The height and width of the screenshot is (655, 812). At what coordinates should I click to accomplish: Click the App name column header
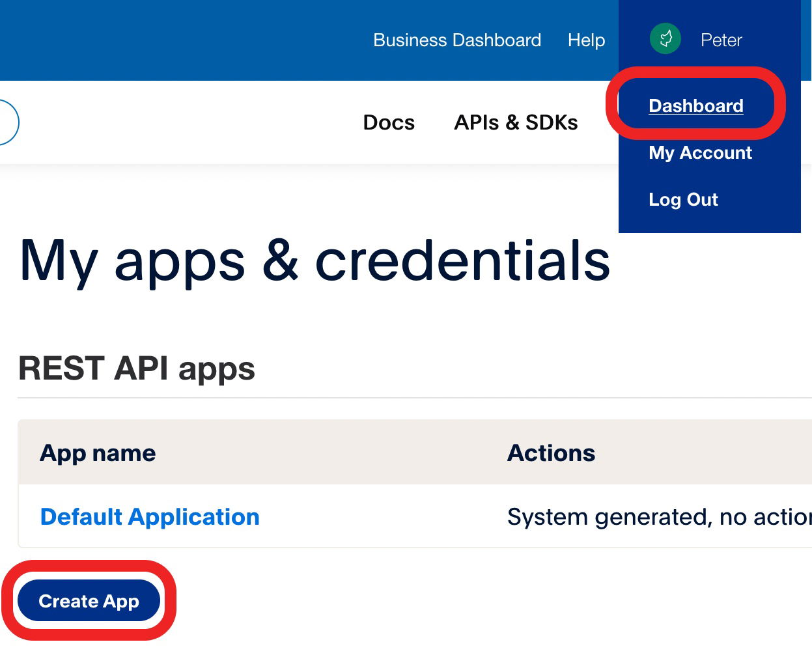pyautogui.click(x=98, y=453)
